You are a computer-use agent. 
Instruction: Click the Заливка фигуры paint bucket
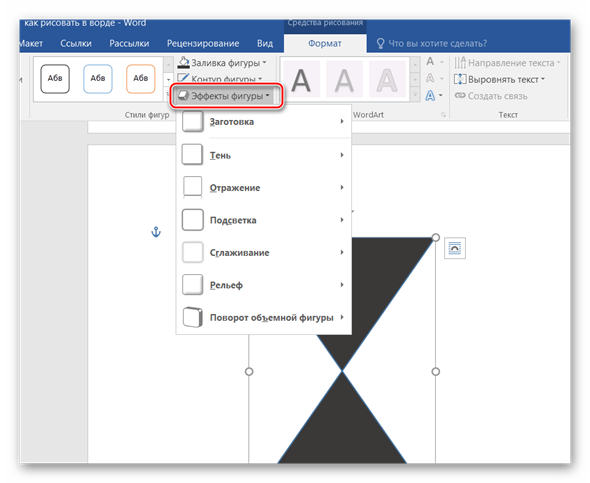coord(184,62)
